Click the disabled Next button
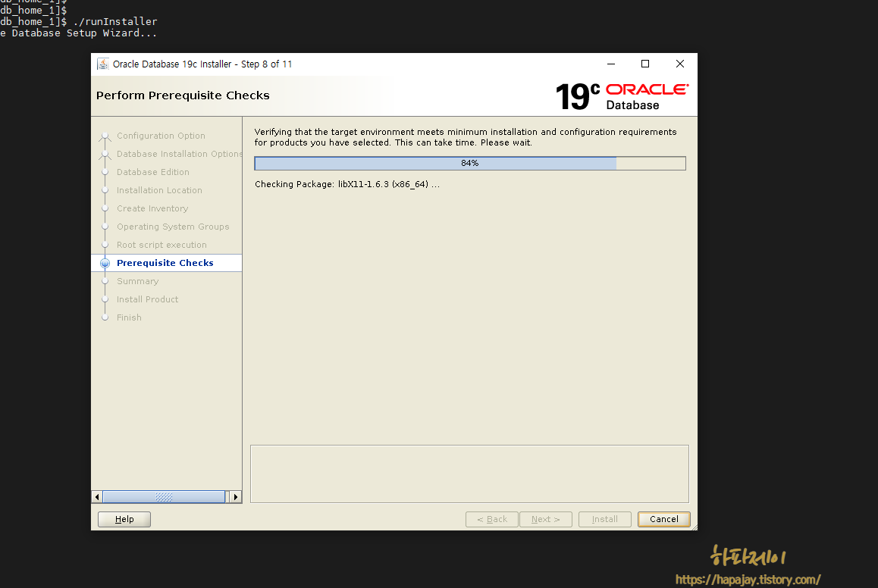The image size is (878, 588). tap(545, 519)
